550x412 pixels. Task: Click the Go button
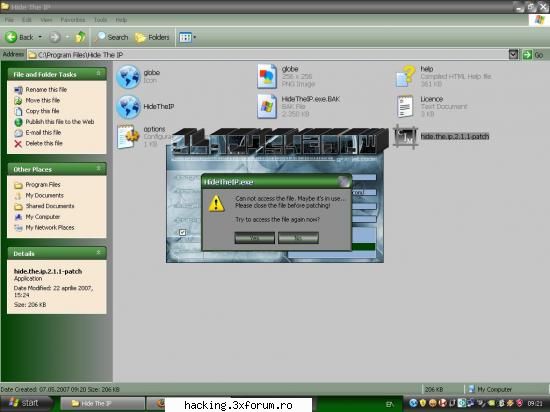point(533,55)
